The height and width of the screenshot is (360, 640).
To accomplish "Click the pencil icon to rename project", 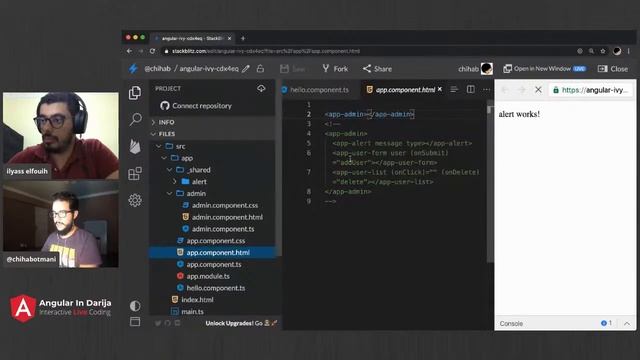I will pyautogui.click(x=246, y=69).
